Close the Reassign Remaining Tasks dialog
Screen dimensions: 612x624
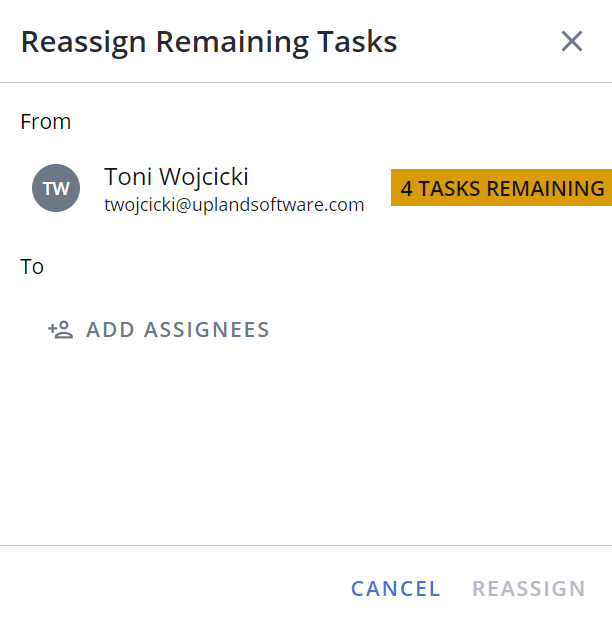tap(572, 41)
